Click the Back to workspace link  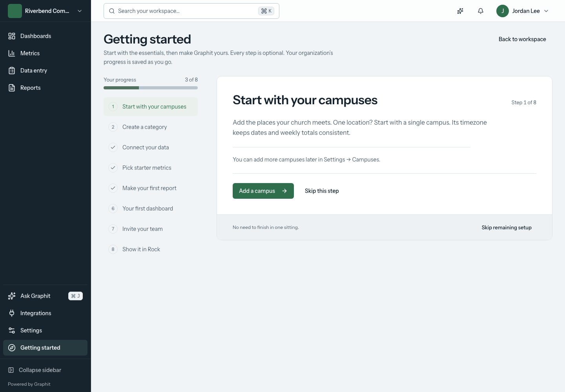click(x=522, y=39)
